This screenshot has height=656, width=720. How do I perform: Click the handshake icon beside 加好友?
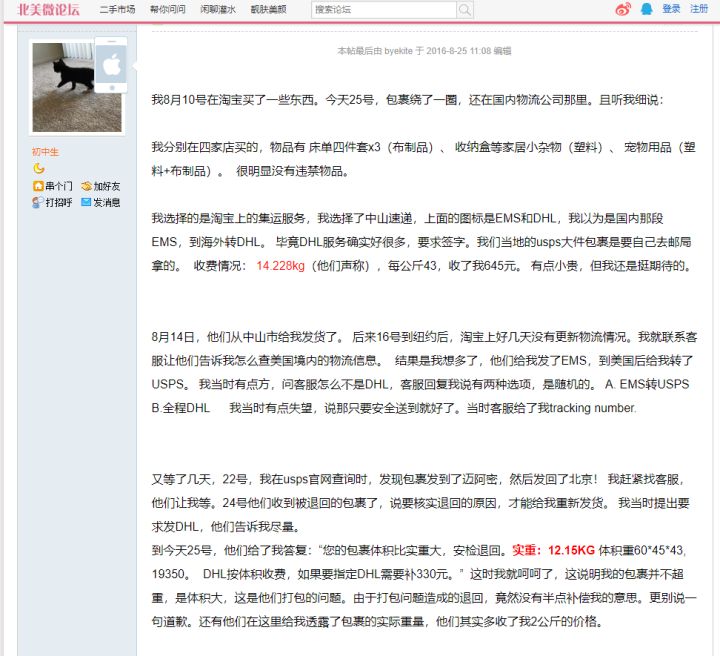coord(86,186)
